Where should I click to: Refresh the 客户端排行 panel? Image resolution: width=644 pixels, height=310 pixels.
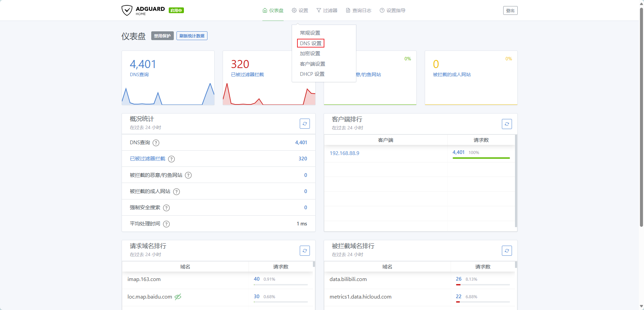click(x=507, y=124)
